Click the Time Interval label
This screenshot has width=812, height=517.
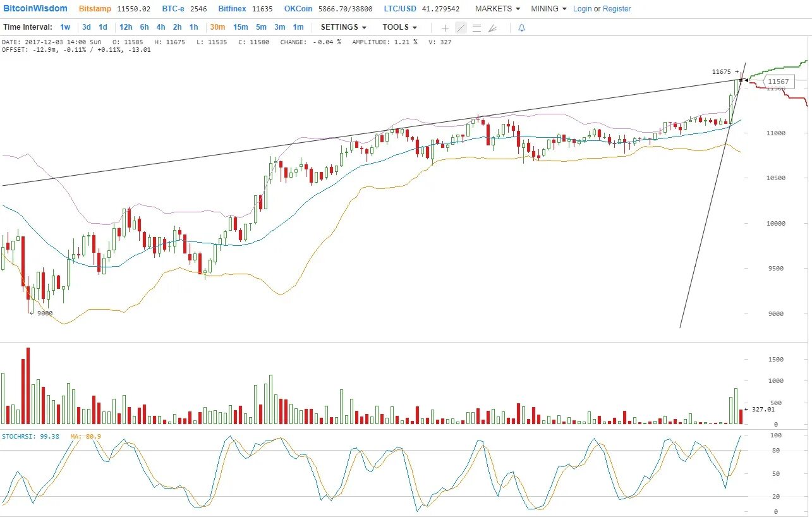(28, 27)
